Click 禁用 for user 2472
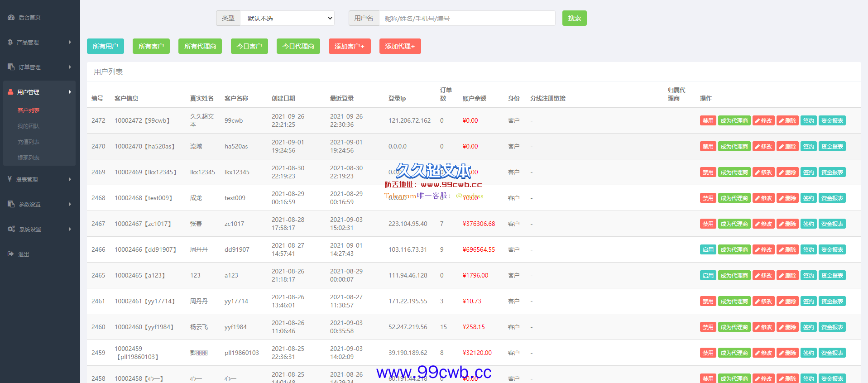The image size is (868, 383). [x=708, y=120]
